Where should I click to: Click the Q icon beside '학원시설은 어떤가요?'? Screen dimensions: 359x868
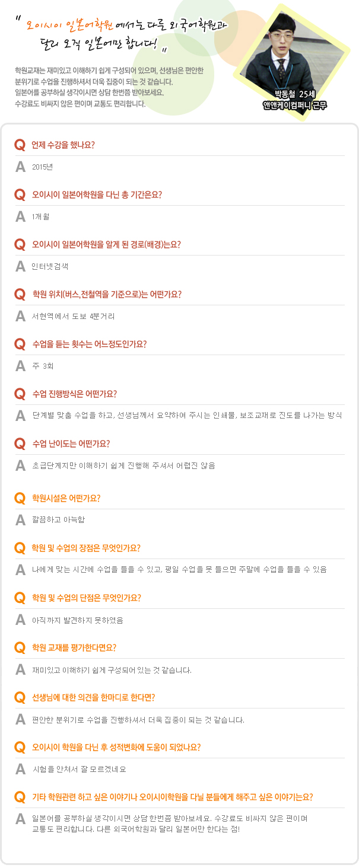tap(20, 499)
